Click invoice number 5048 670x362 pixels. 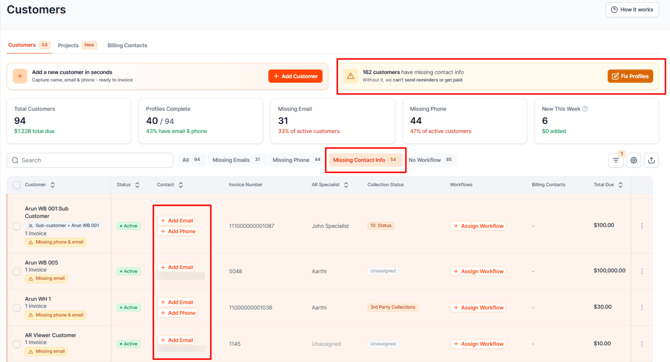(235, 271)
